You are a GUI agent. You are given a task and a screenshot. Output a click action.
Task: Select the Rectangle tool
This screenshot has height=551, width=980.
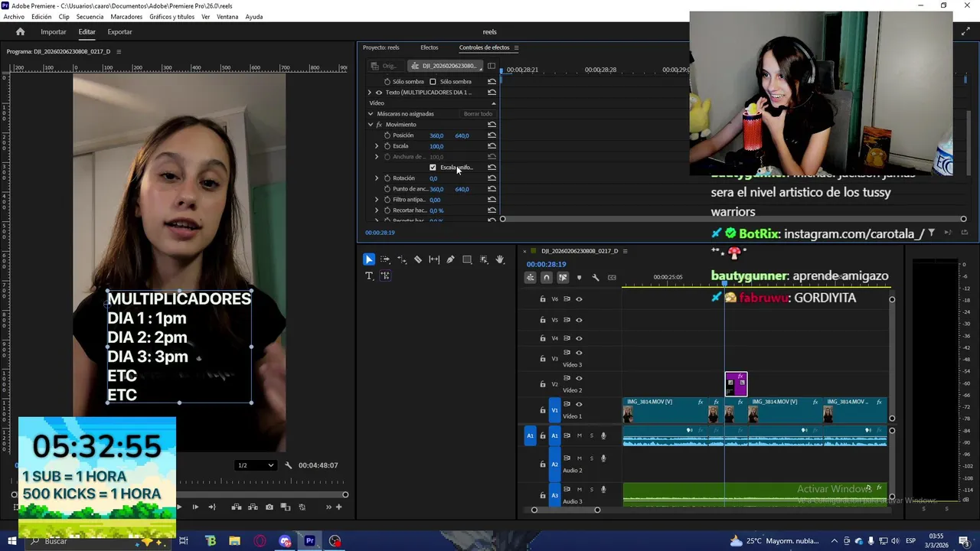tap(467, 259)
